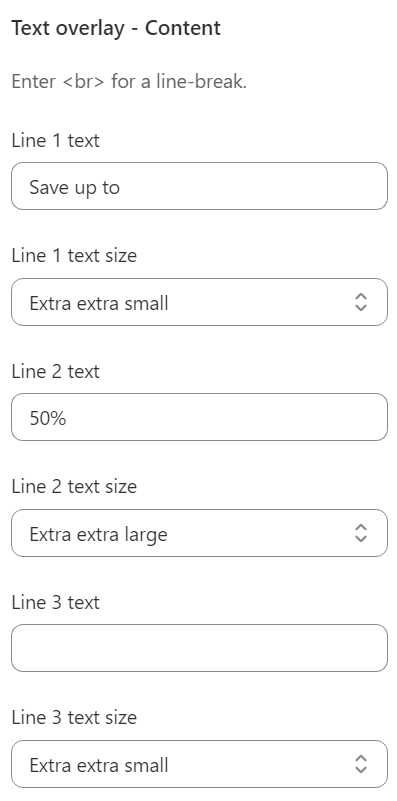The width and height of the screenshot is (397, 801).
Task: Focus the Line 1 text input field
Action: click(199, 186)
